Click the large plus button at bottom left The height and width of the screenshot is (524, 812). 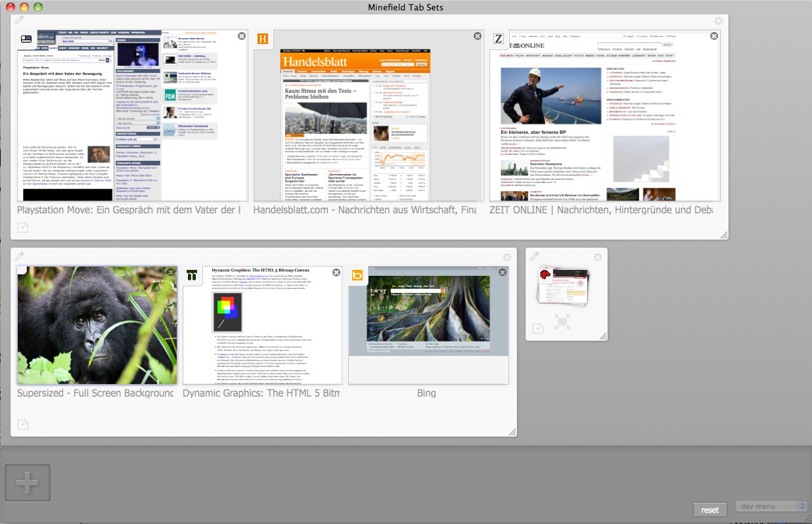click(x=28, y=483)
